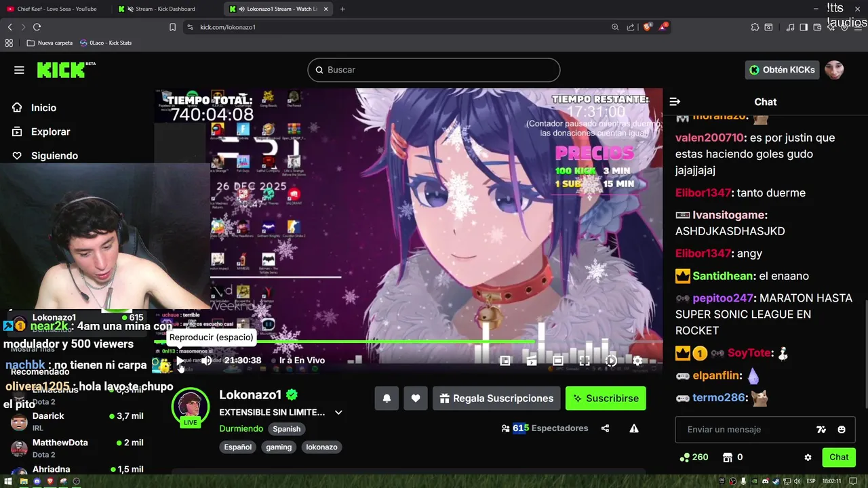The width and height of the screenshot is (868, 488).
Task: Switch to Stream - Kick Dashboard tab
Action: point(161,9)
